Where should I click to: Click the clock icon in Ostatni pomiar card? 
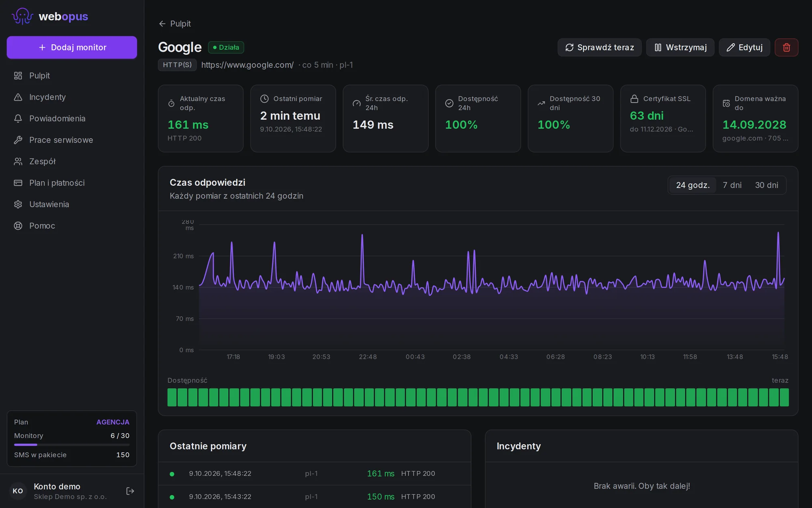point(264,99)
